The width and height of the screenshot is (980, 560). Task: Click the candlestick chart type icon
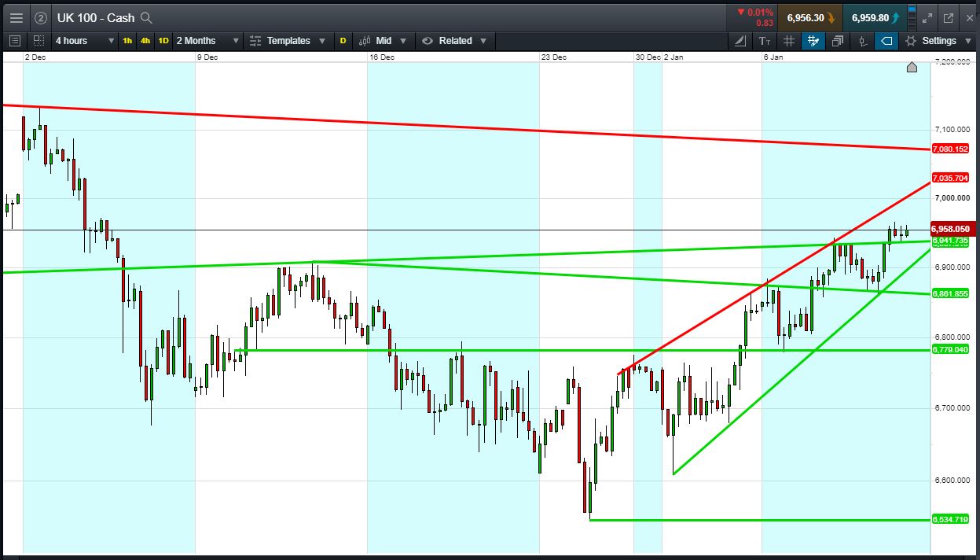click(365, 41)
